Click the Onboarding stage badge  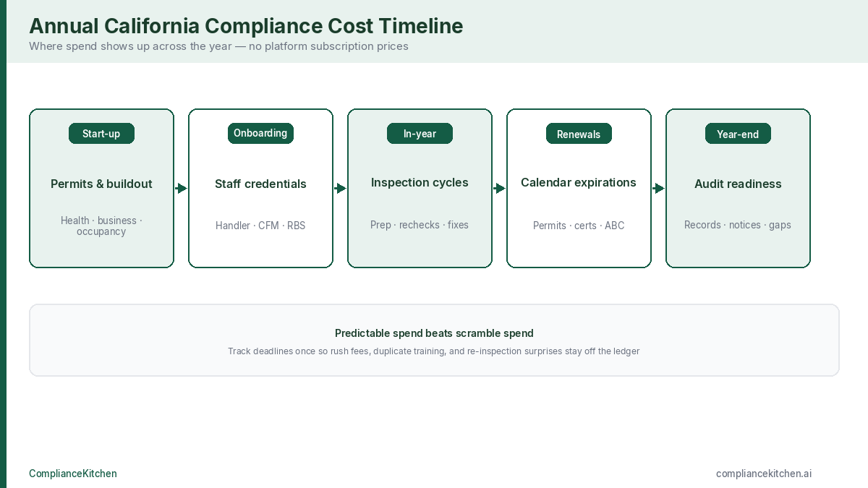[x=260, y=133]
